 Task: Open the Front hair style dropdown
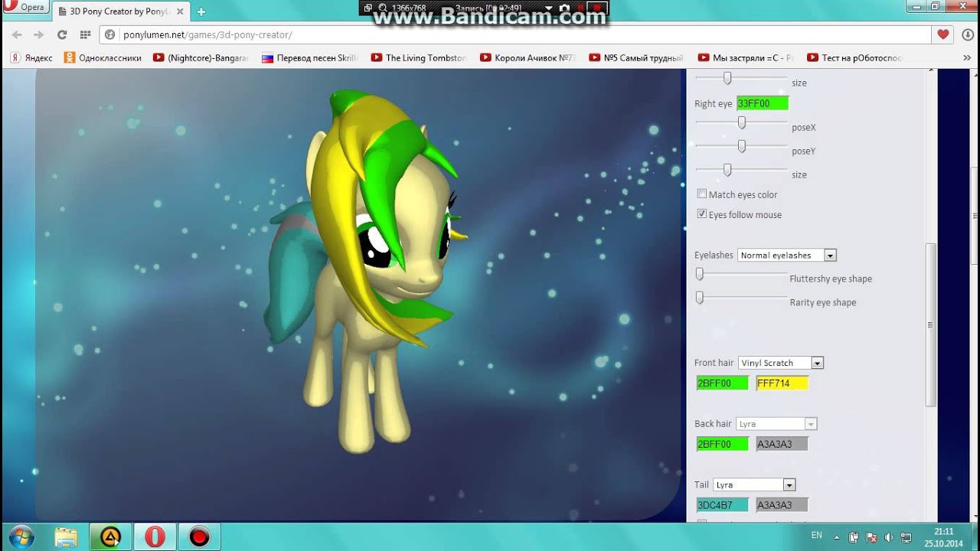pyautogui.click(x=780, y=363)
